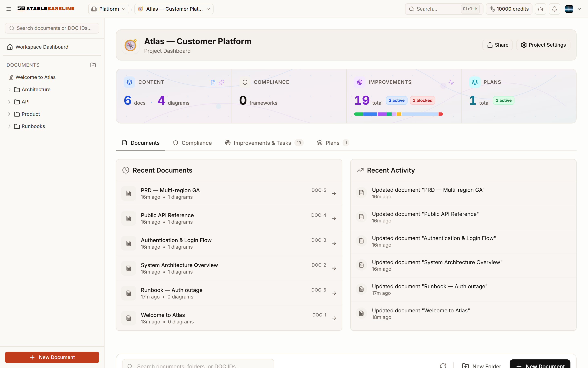Expand the Runbooks folder chevron
Viewport: 588px width, 368px height.
pos(9,126)
